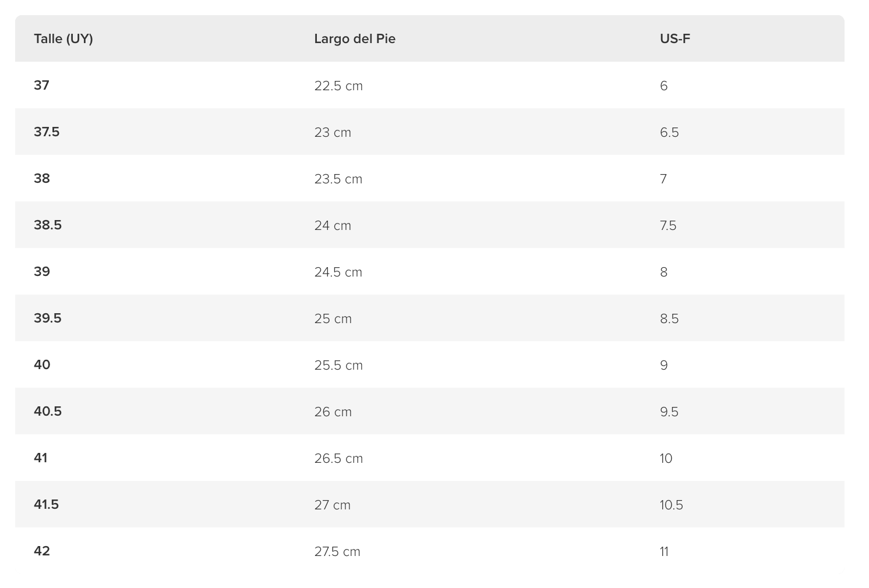This screenshot has width=869, height=588.
Task: Select size 38 row label
Action: pos(42,179)
